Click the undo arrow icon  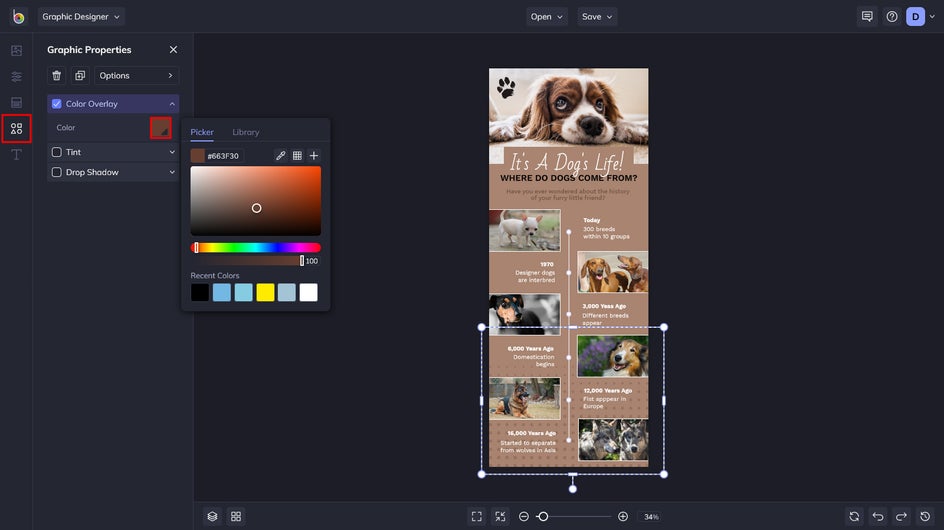click(x=878, y=516)
